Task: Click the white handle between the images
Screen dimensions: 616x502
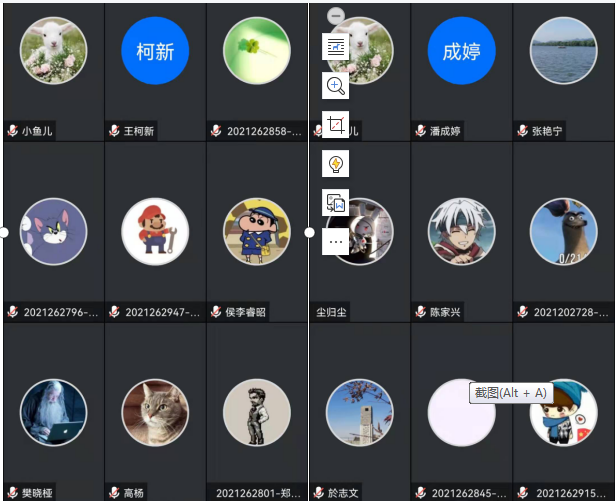Action: (309, 233)
